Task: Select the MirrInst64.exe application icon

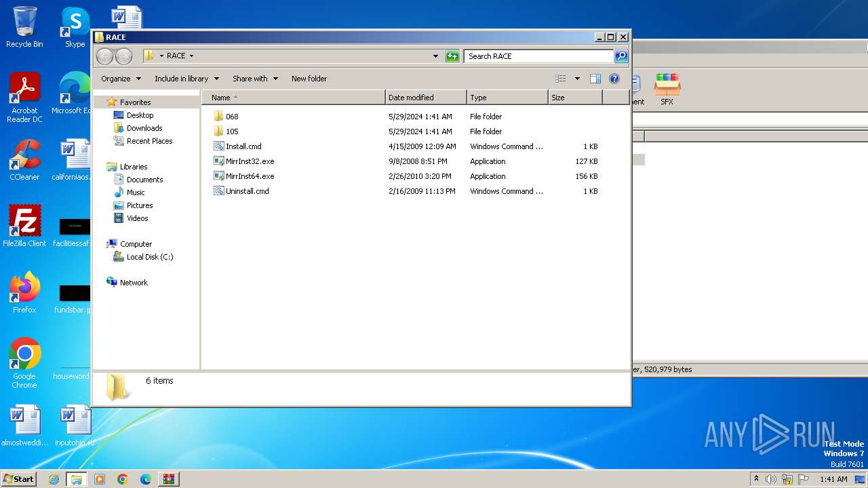Action: (218, 176)
